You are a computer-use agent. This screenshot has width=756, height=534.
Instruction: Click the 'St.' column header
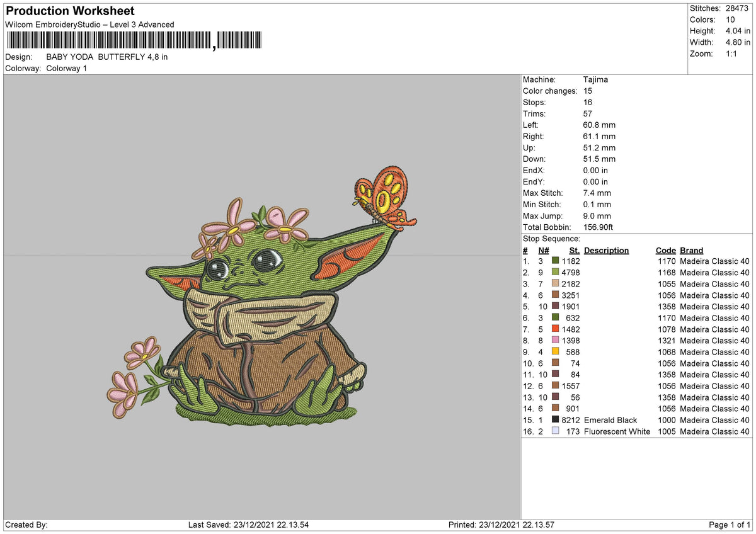(x=575, y=250)
